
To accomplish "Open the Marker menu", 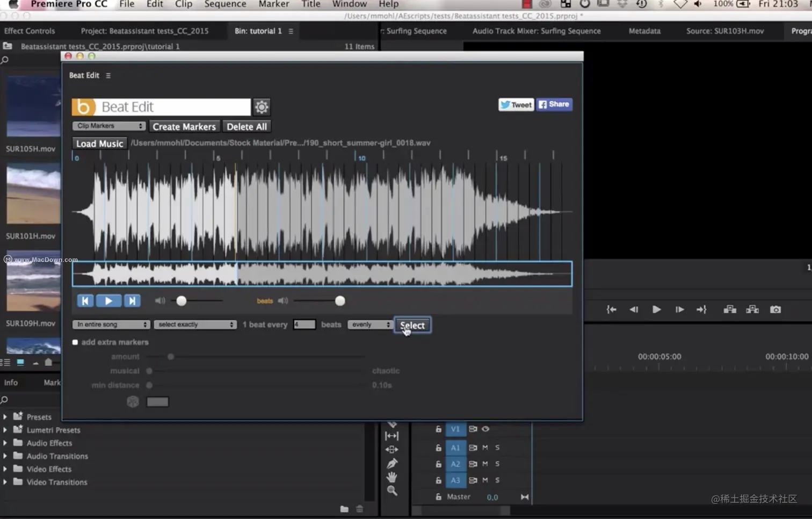I will click(274, 4).
